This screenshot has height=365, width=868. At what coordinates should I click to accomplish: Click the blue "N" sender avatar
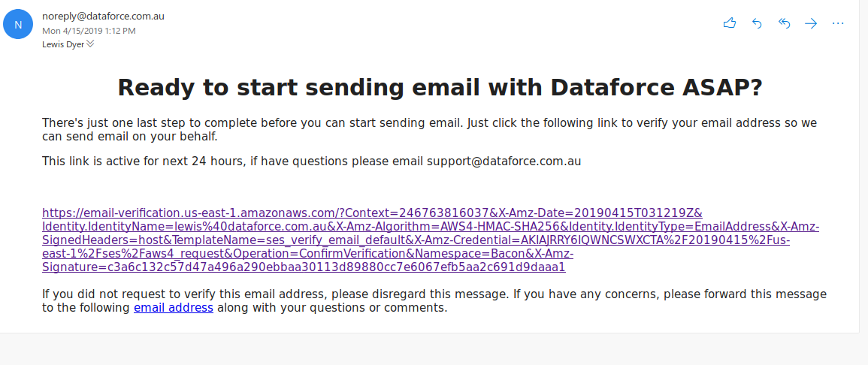tap(18, 24)
